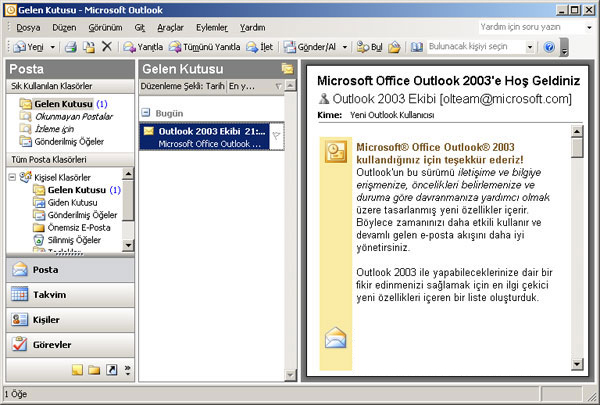Viewport: 600px width, 405px height.
Task: Open Okunmayan Postalar search folder
Action: tap(66, 116)
